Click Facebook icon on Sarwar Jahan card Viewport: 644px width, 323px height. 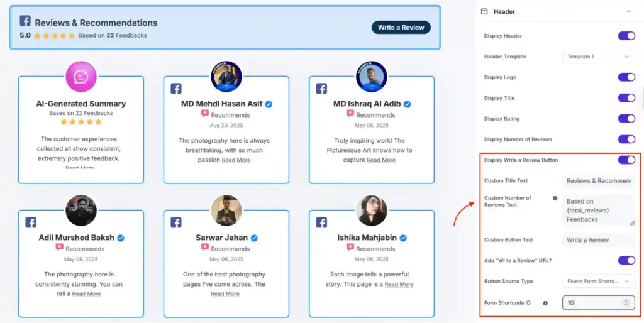coord(176,222)
